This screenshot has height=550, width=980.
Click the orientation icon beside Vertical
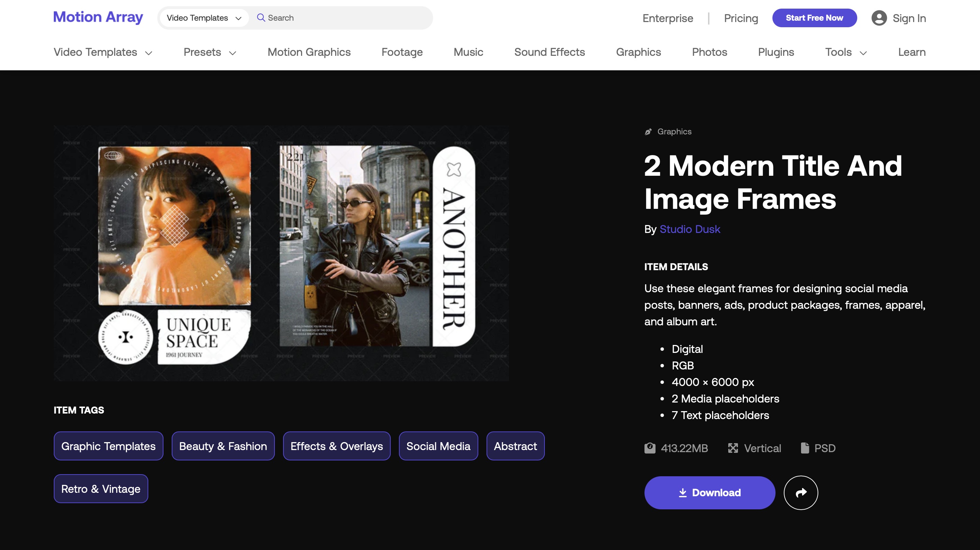pos(733,448)
